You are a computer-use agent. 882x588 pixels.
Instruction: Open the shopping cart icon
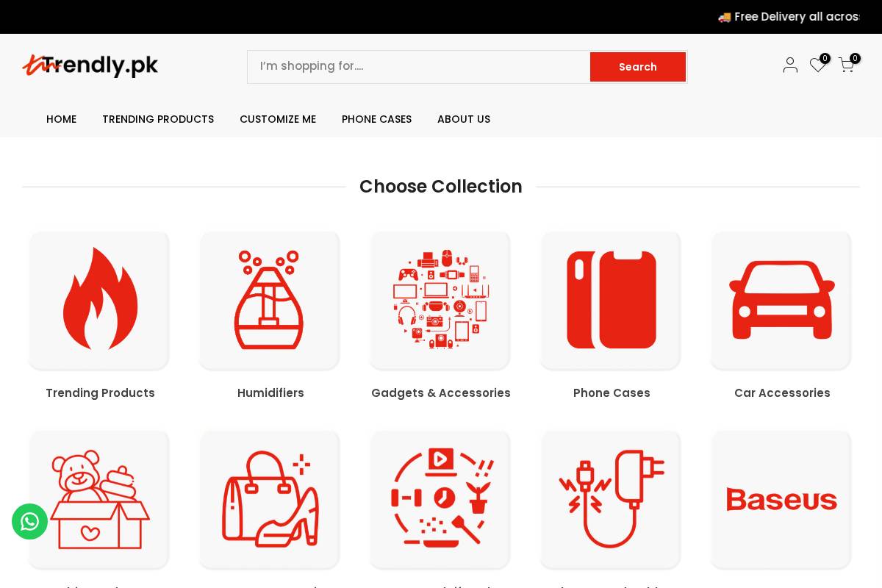click(x=846, y=65)
